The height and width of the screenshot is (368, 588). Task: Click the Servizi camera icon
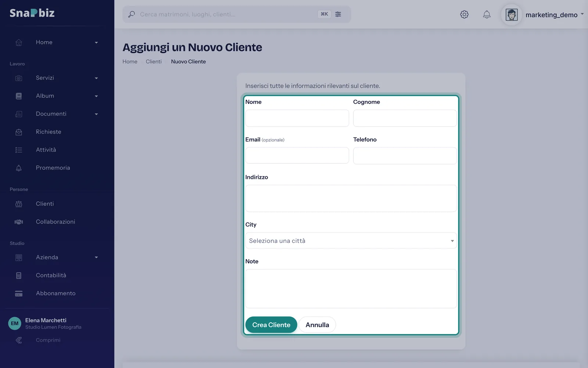tap(19, 78)
